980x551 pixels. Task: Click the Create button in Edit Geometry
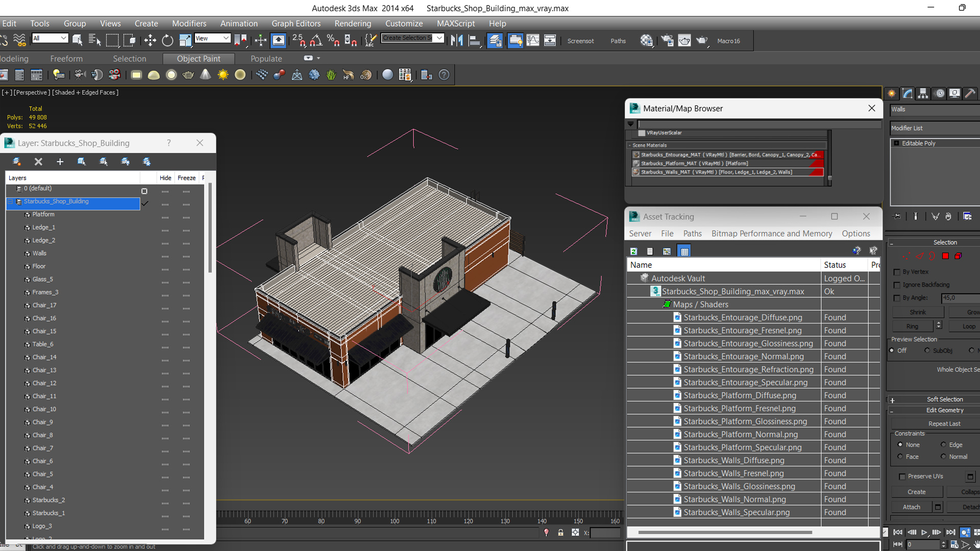[916, 492]
